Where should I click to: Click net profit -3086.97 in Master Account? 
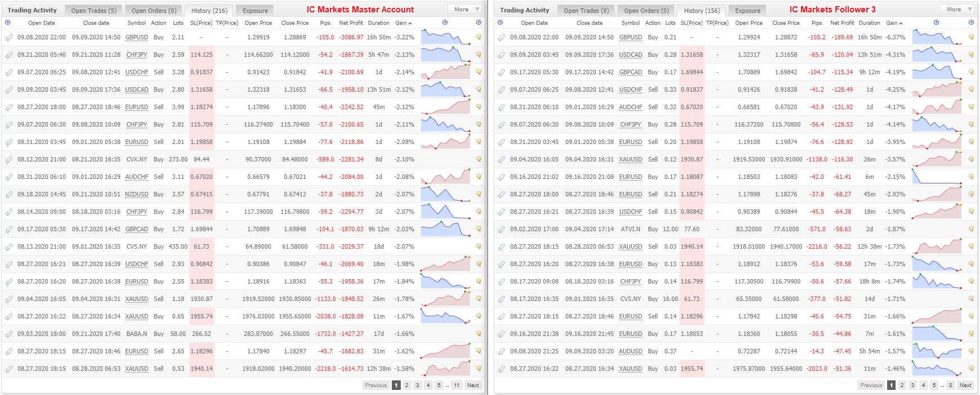pos(351,38)
